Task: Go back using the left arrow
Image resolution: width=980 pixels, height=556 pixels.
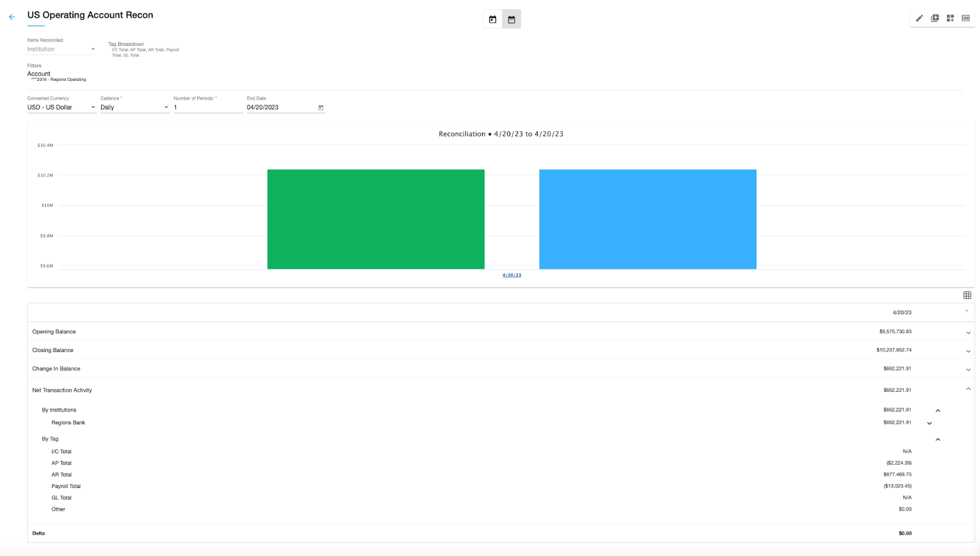Action: [x=12, y=17]
